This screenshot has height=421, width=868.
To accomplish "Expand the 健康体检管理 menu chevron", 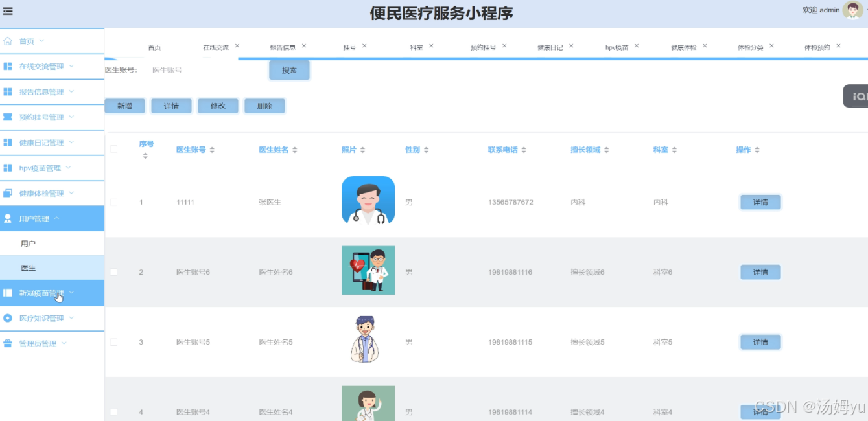I will (71, 193).
